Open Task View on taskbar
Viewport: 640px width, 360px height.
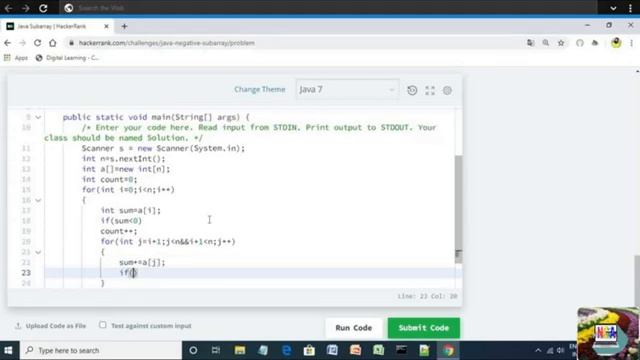coord(216,350)
